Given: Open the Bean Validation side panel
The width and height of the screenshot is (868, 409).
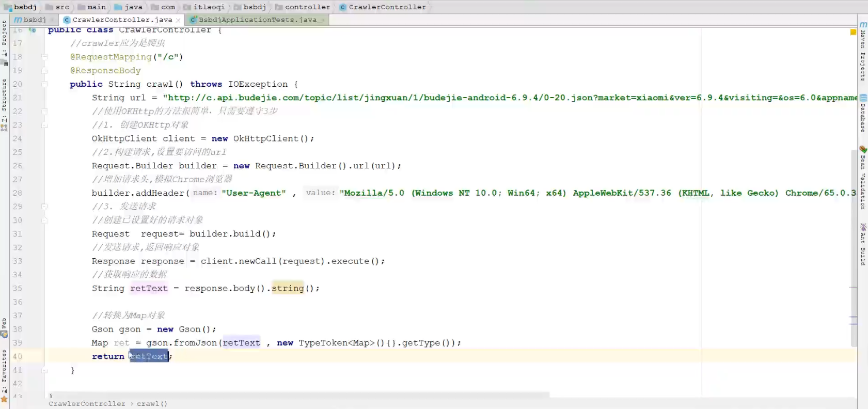Looking at the screenshot, I should pos(863,178).
